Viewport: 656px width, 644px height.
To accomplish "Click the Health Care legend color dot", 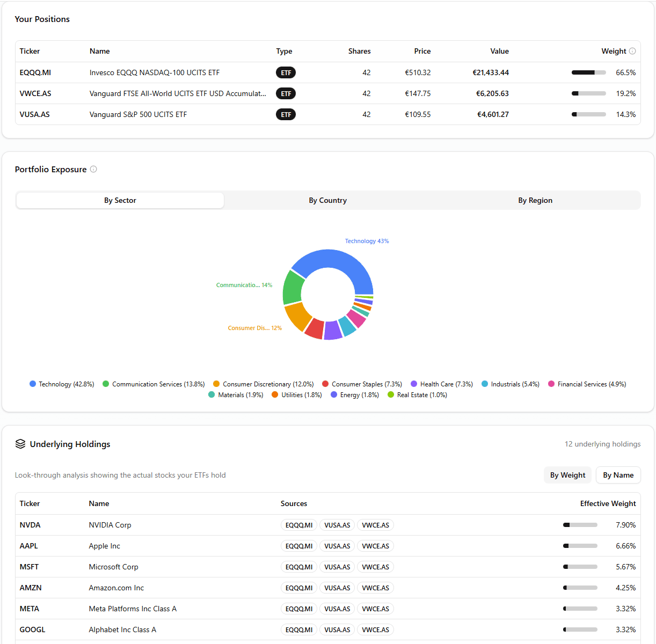I will click(414, 384).
